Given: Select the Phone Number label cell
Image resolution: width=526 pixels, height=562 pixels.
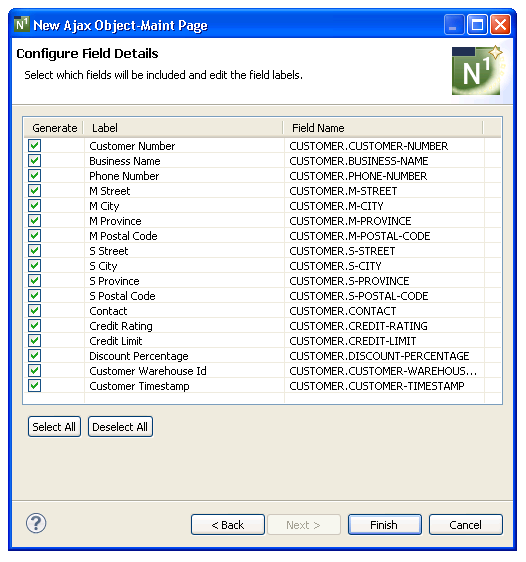Looking at the screenshot, I should (x=185, y=176).
